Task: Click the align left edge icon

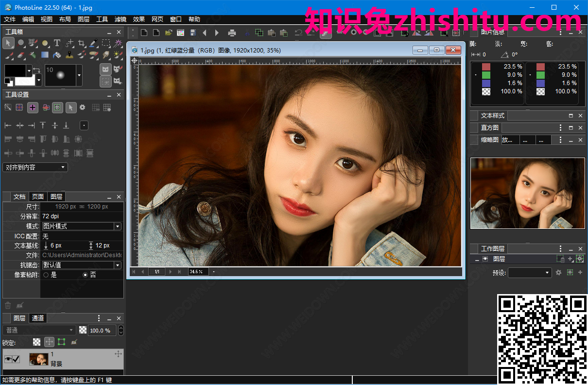Action: point(8,125)
